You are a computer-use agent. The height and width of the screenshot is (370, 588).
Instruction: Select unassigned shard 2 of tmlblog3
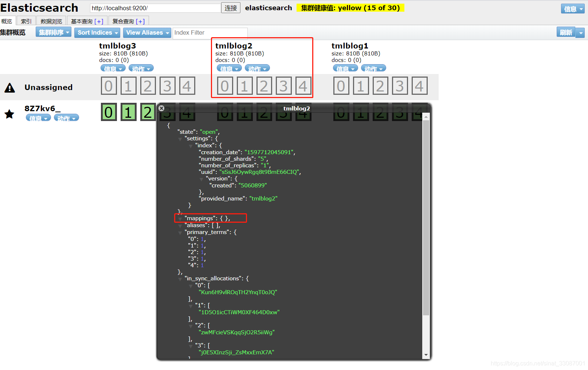coord(148,86)
